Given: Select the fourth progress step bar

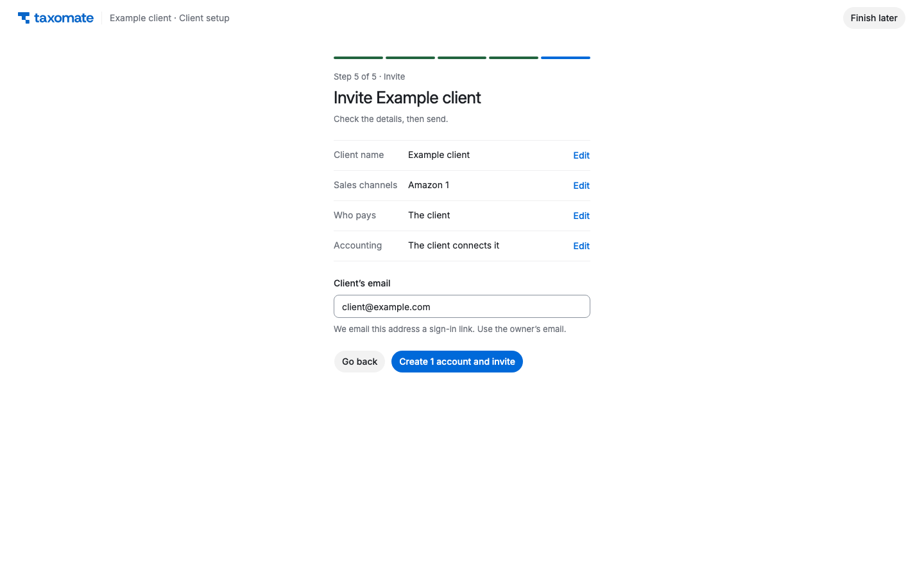Looking at the screenshot, I should coord(513,58).
